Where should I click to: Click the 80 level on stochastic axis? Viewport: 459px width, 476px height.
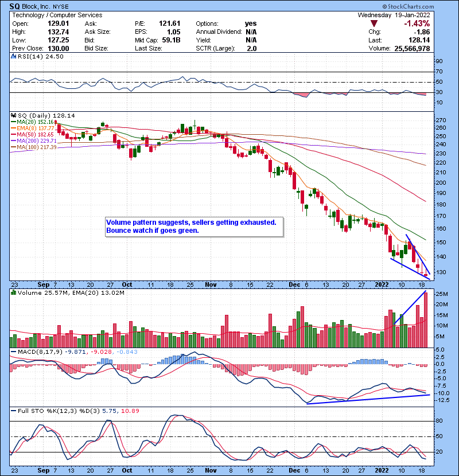coord(439,421)
